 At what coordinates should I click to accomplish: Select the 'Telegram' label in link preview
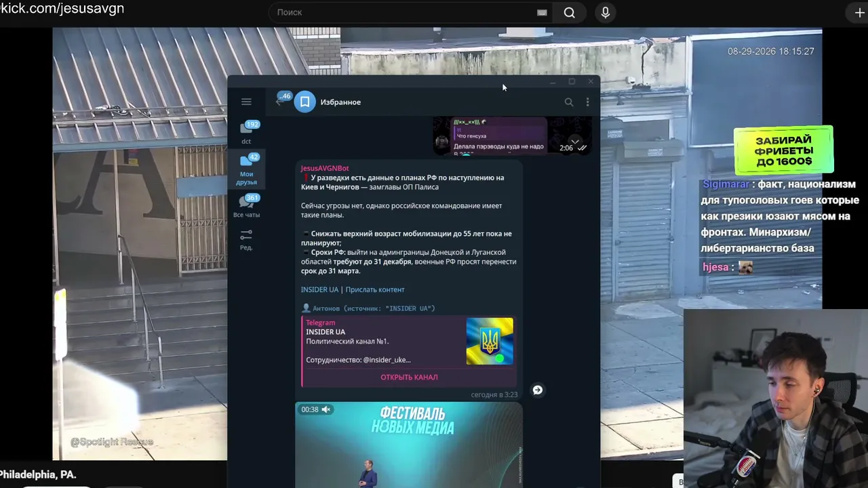tap(321, 323)
